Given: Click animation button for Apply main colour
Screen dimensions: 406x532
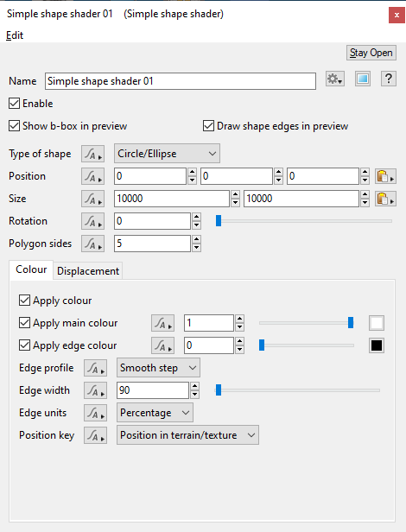Looking at the screenshot, I should pos(163,323).
